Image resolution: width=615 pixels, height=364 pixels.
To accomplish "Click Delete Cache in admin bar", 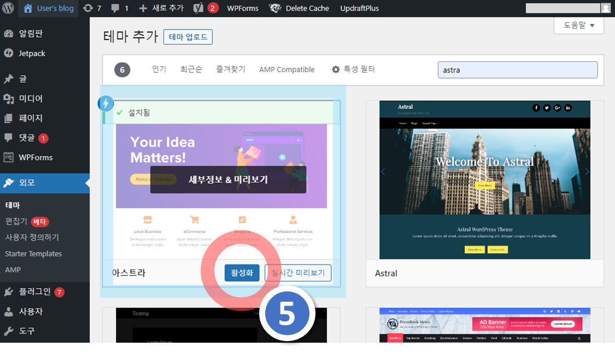I will pyautogui.click(x=299, y=8).
